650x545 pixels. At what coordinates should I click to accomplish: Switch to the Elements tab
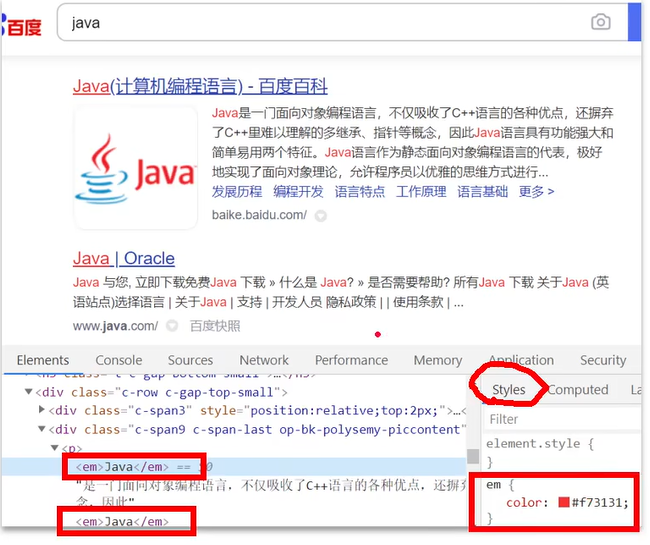click(x=43, y=360)
